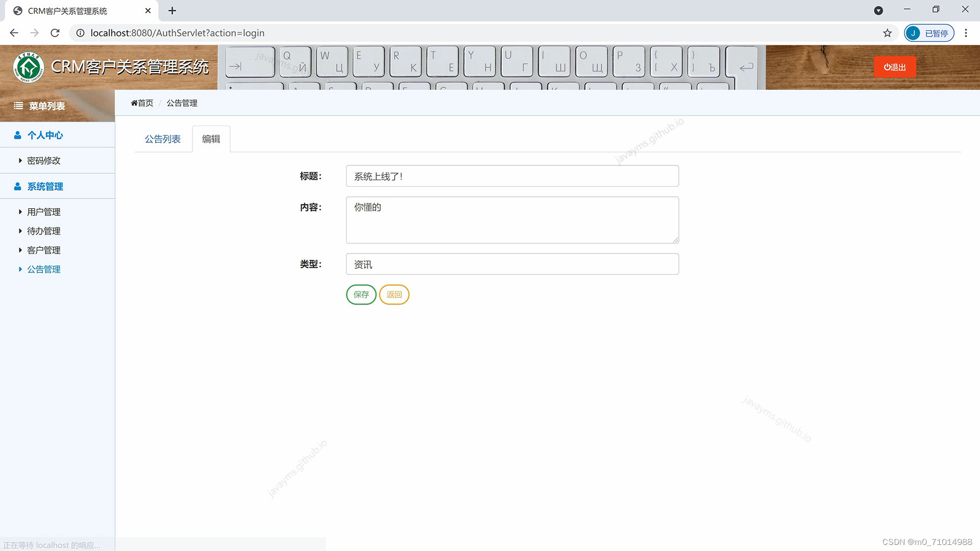
Task: Select the 编辑 tab
Action: 211,139
